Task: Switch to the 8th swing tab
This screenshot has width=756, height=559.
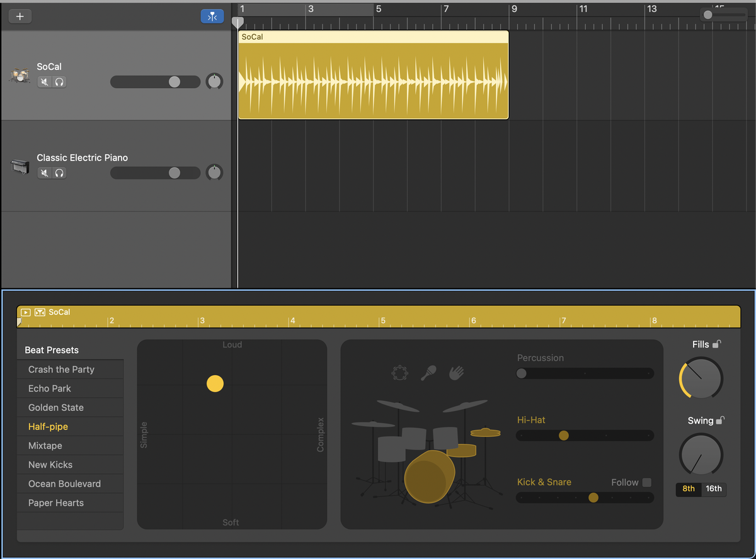Action: click(x=688, y=488)
